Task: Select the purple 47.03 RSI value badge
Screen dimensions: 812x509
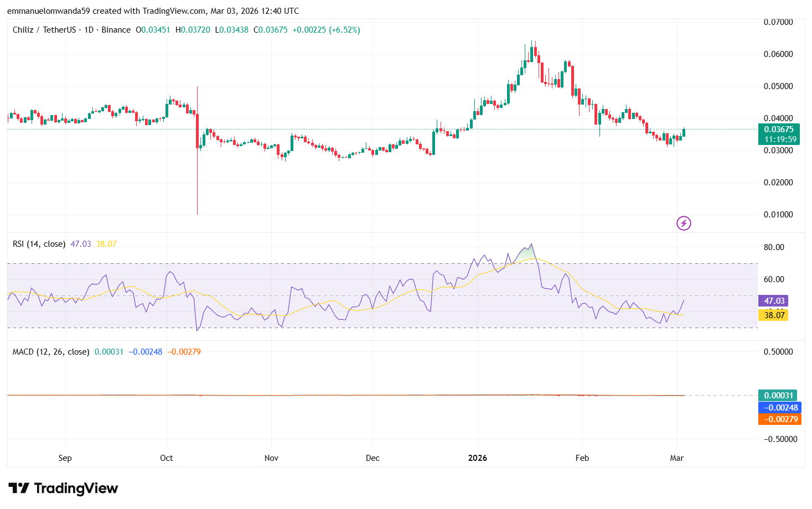Action: coord(773,300)
